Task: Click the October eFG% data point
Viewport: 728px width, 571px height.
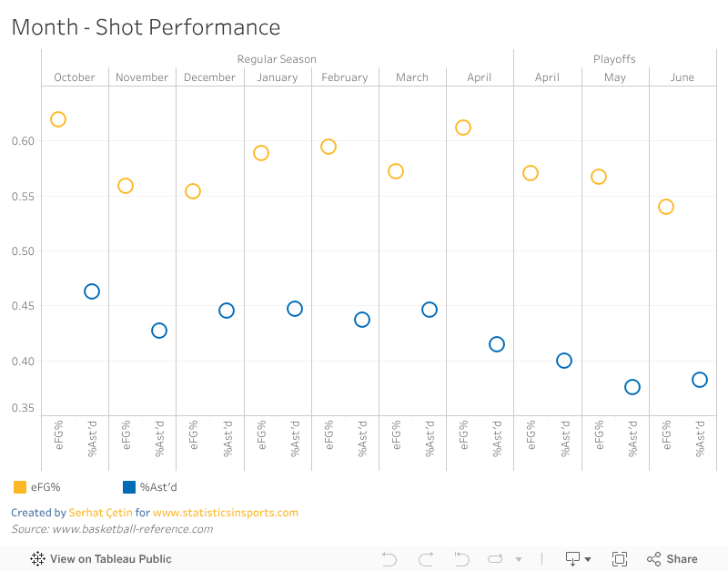Action: pos(58,119)
